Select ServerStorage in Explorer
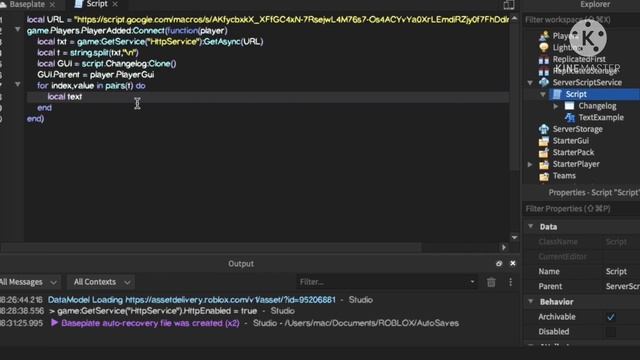This screenshot has width=640, height=360. pos(578,129)
